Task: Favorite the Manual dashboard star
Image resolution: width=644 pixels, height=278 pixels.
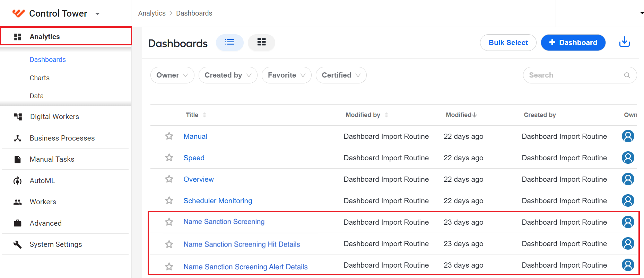Action: pos(169,136)
